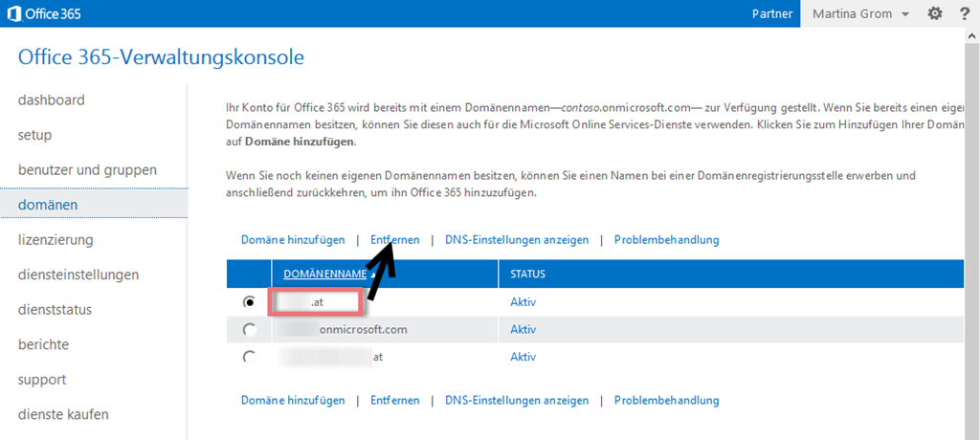The height and width of the screenshot is (440, 980).
Task: Go to dashboard in sidebar
Action: click(x=52, y=100)
